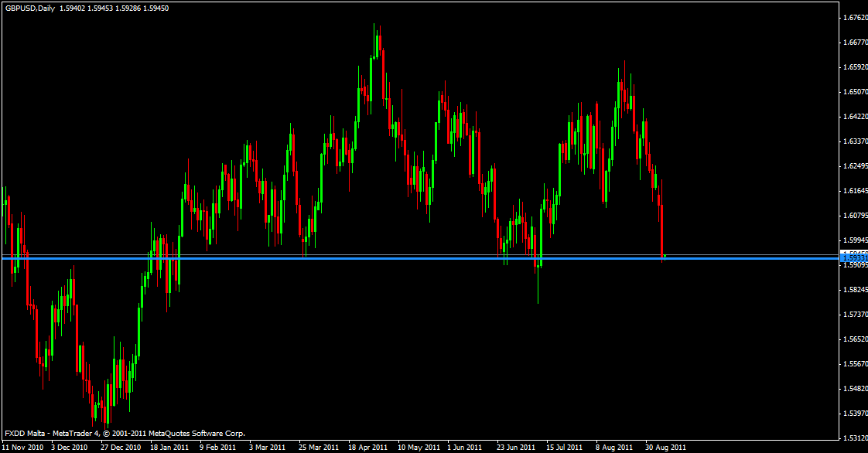The image size is (868, 453).
Task: Click the 1.55670 price scale label
Action: click(x=855, y=364)
